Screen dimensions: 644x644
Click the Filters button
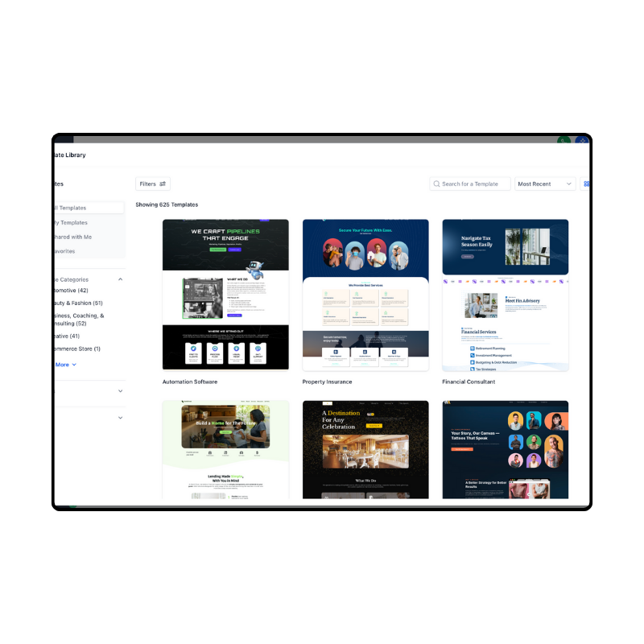point(152,184)
